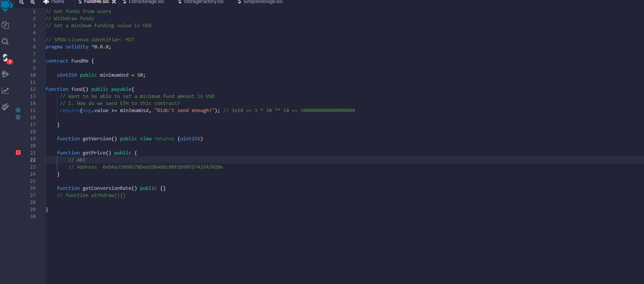Click line number 22 in the gutter
This screenshot has height=284, width=644.
point(33,160)
